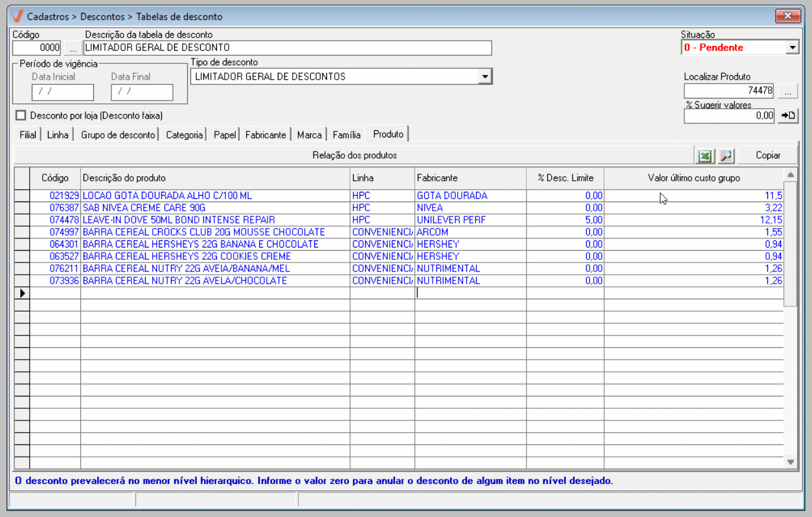Viewport: 812px width, 517px height.
Task: Select the Categoria tab
Action: pyautogui.click(x=184, y=135)
